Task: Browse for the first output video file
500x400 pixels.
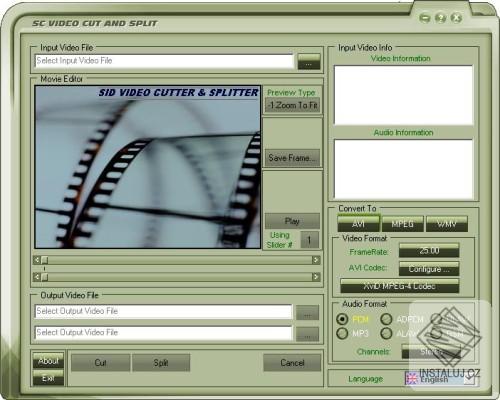Action: click(x=307, y=313)
